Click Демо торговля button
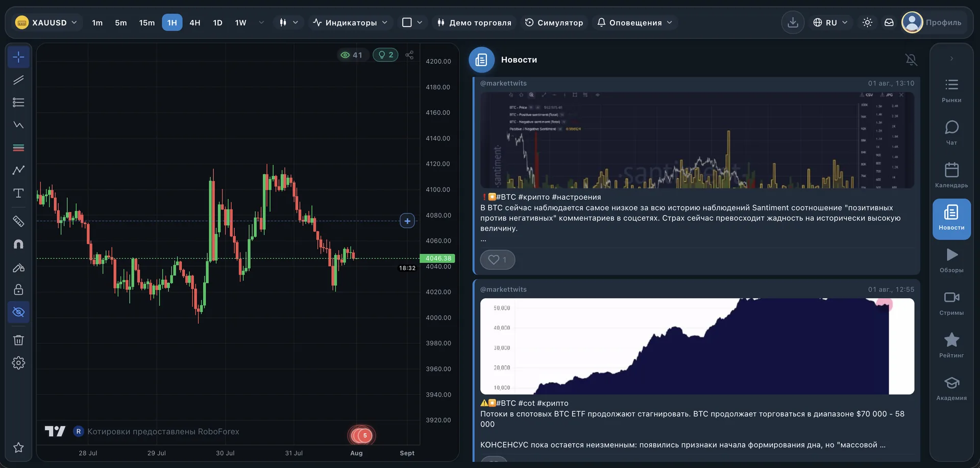This screenshot has height=468, width=980. click(474, 22)
